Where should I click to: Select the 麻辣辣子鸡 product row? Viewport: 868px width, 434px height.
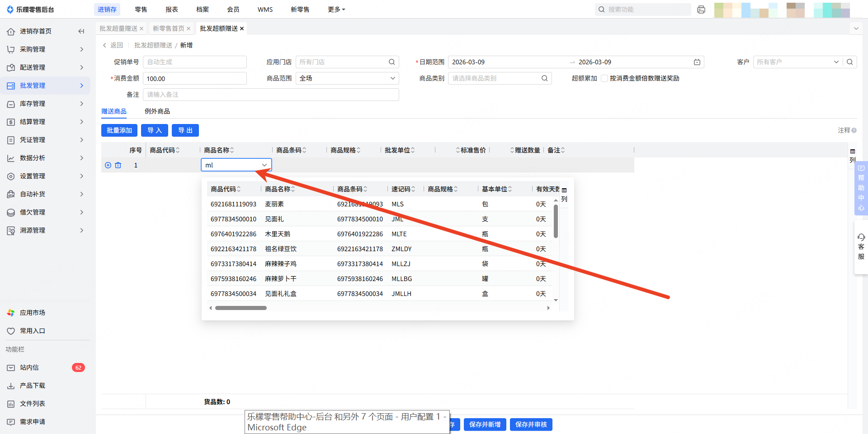380,264
